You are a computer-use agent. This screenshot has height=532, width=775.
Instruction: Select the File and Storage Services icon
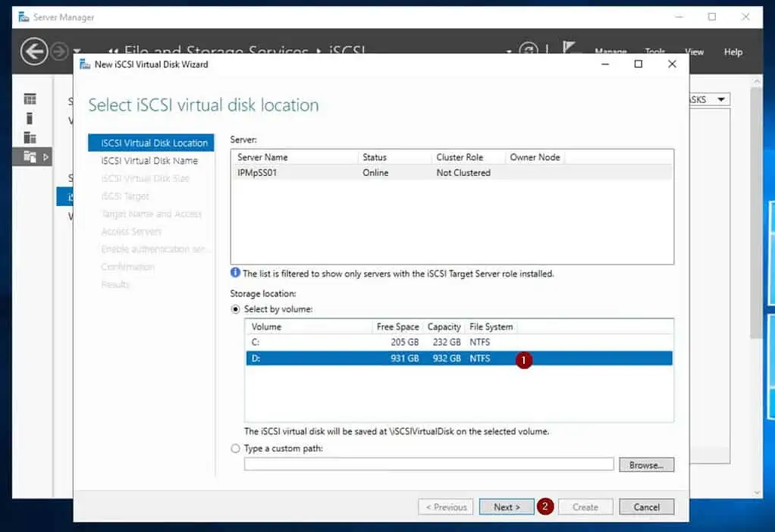coord(30,157)
